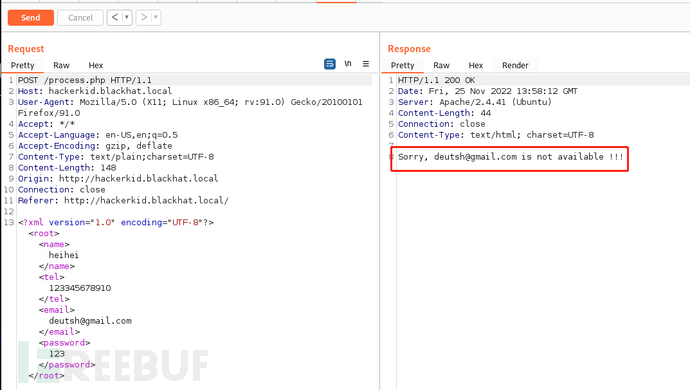This screenshot has height=390, width=690.
Task: Click the password value 123
Action: pos(57,353)
